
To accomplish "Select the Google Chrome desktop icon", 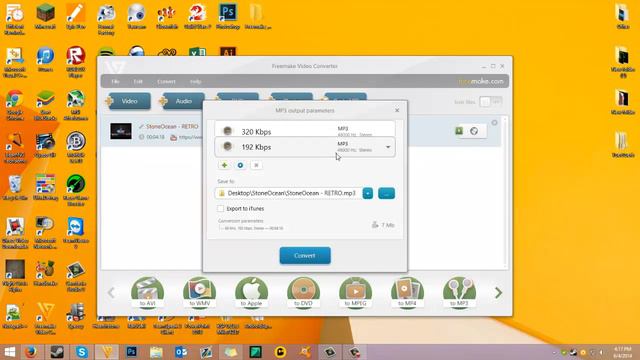I will (x=15, y=105).
